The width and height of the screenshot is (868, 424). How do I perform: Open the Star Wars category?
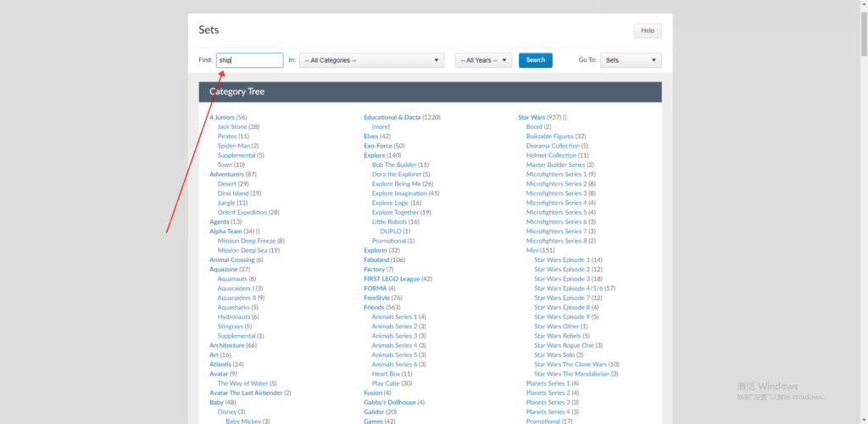pyautogui.click(x=531, y=117)
